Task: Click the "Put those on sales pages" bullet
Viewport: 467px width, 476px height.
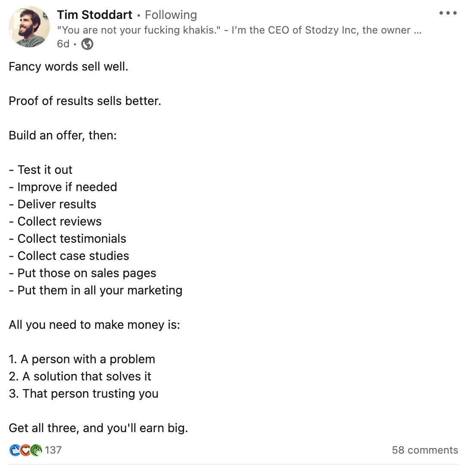Action: (83, 273)
